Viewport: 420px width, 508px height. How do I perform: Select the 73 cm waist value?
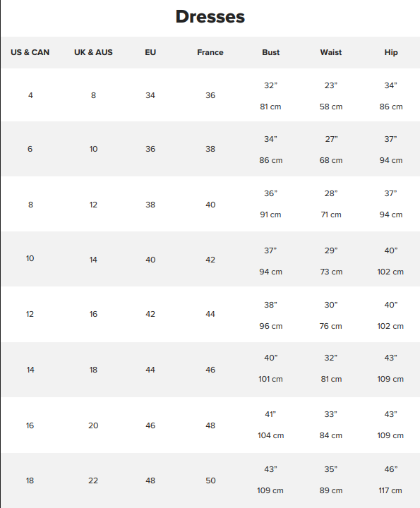coord(331,272)
